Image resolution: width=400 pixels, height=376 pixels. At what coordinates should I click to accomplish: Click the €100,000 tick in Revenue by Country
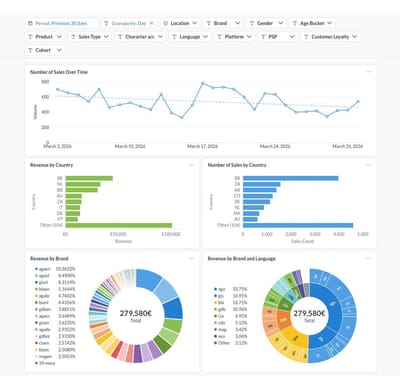point(171,234)
